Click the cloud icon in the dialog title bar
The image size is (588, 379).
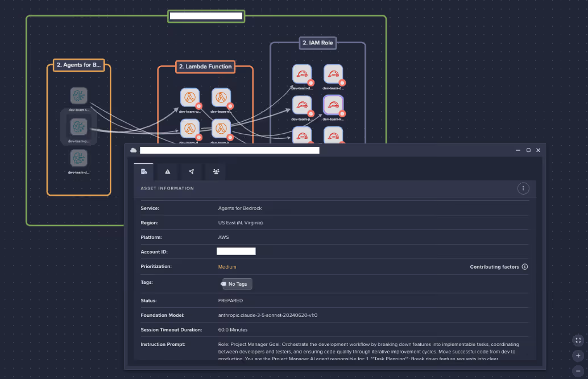[x=133, y=150]
